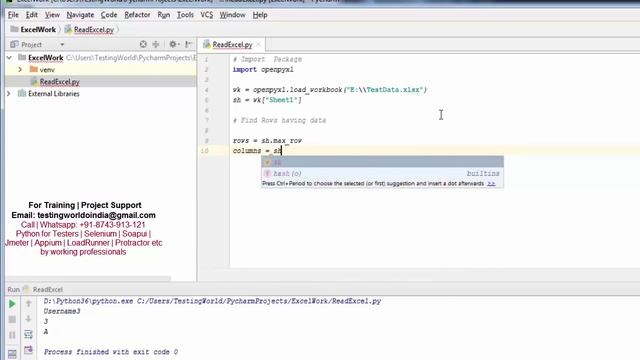Select ExcelWork root in project tree

pos(45,58)
